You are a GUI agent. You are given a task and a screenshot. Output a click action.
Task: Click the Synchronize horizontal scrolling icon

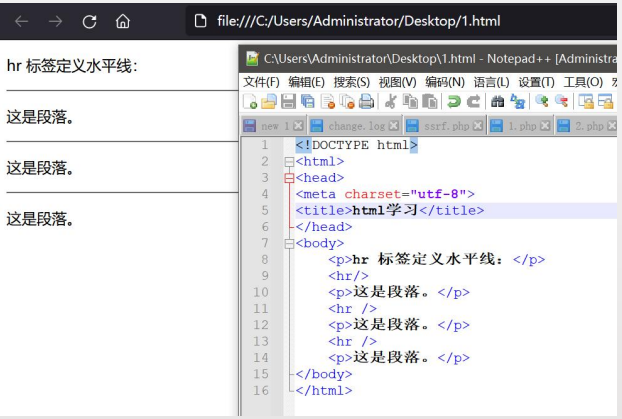click(x=606, y=101)
